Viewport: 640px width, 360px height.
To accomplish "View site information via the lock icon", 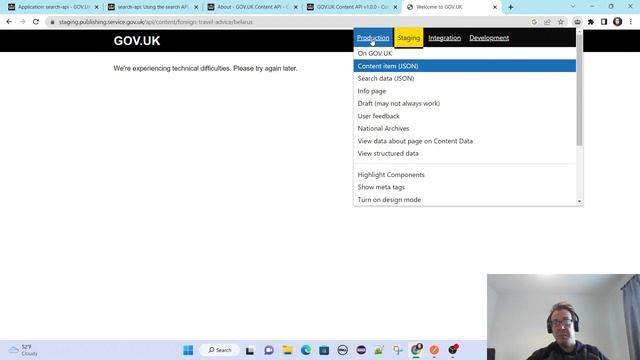I will [52, 22].
